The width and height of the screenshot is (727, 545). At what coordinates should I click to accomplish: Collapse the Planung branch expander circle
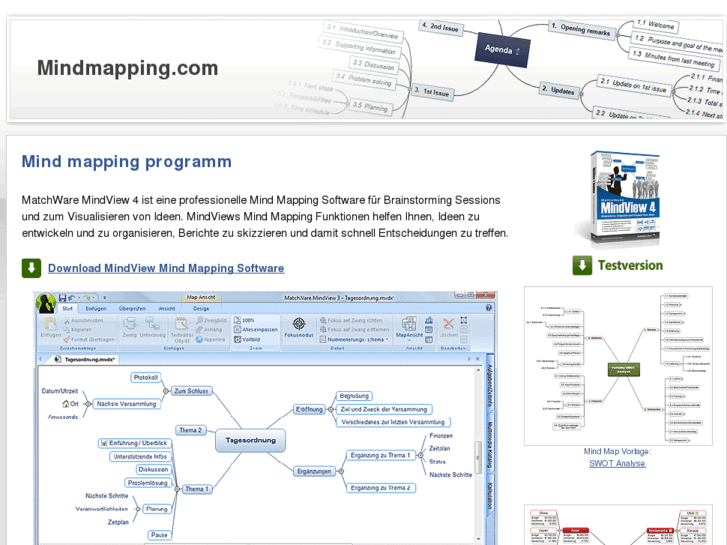138,509
